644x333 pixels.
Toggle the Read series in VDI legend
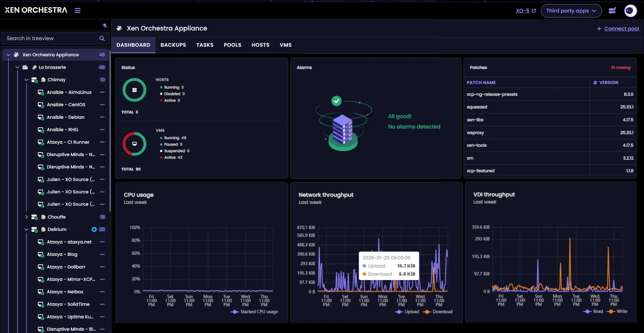tap(593, 312)
